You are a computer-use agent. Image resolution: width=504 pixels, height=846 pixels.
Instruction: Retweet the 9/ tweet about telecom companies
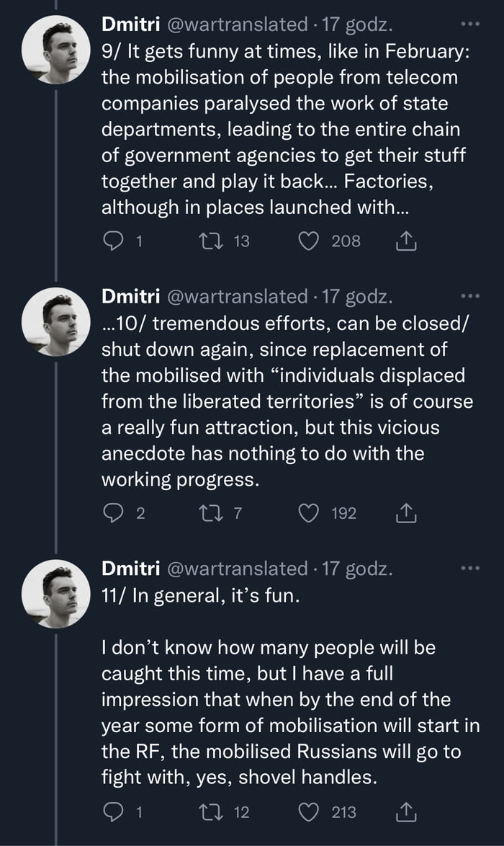(215, 241)
